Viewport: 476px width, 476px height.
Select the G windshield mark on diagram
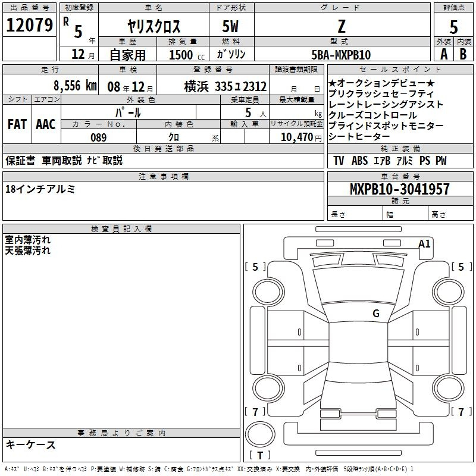point(375,314)
